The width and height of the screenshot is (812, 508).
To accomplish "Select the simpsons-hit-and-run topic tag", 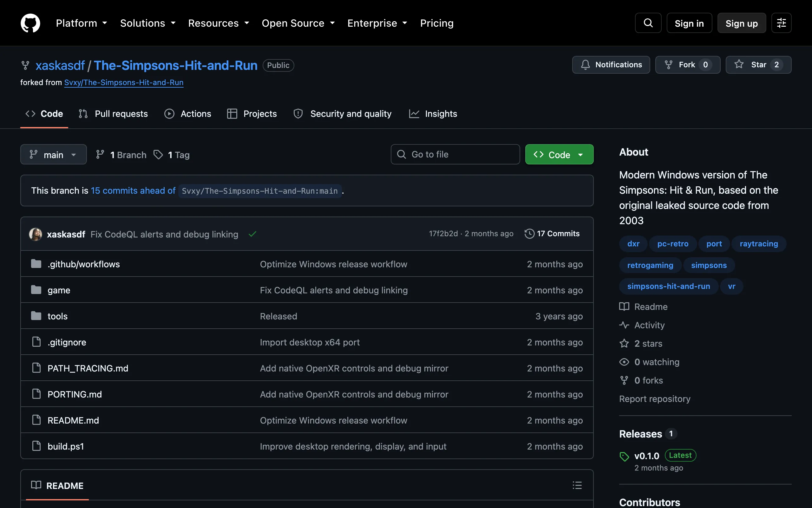I will coord(669,286).
